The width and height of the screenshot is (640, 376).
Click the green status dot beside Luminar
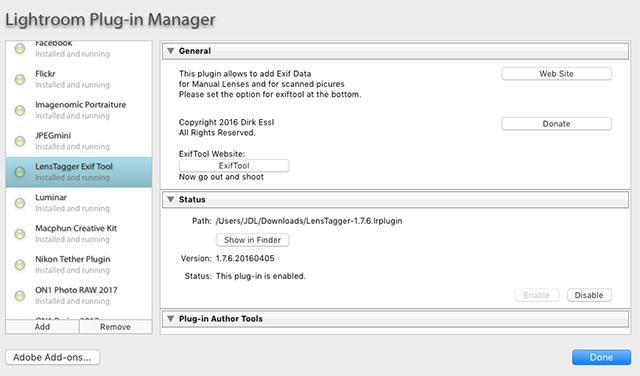pos(20,203)
